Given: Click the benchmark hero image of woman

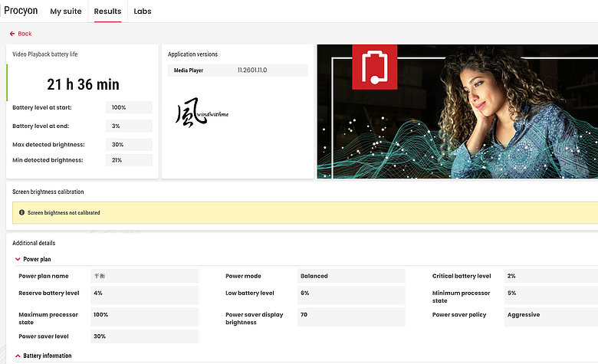Looking at the screenshot, I should click(457, 111).
